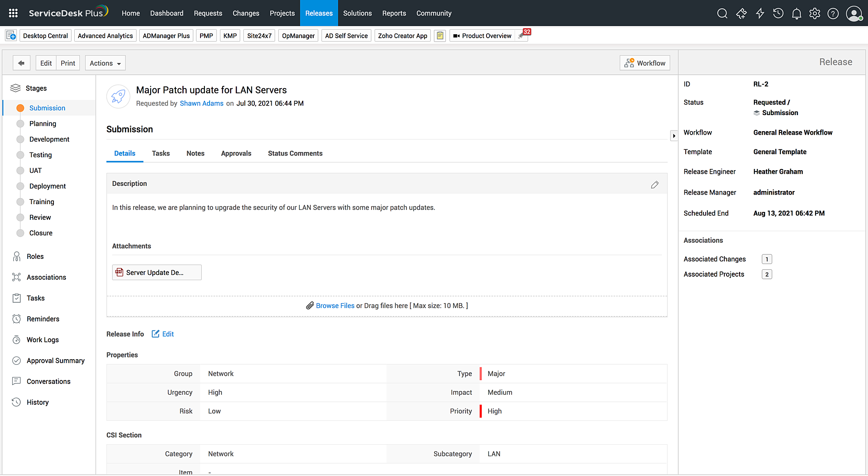Click the quick actions lightning icon

[760, 13]
